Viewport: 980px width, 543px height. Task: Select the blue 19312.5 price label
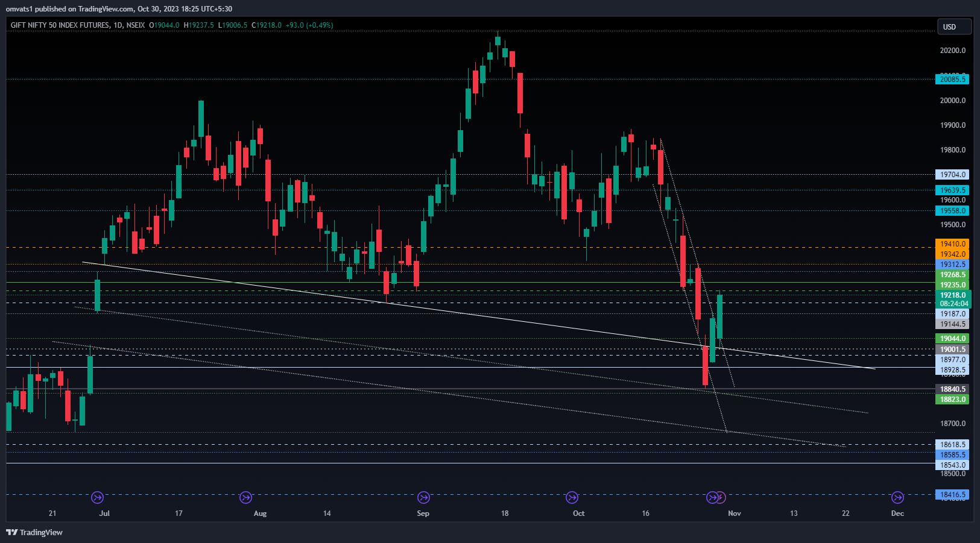tap(953, 265)
